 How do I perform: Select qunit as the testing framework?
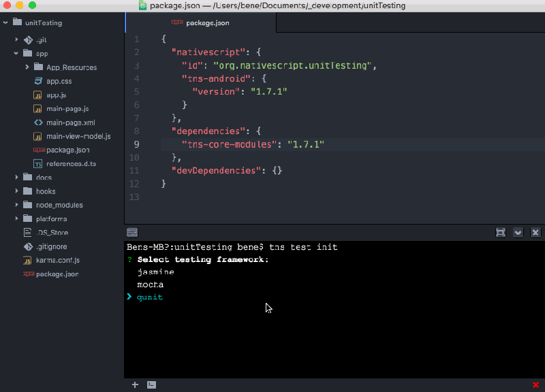click(x=150, y=297)
